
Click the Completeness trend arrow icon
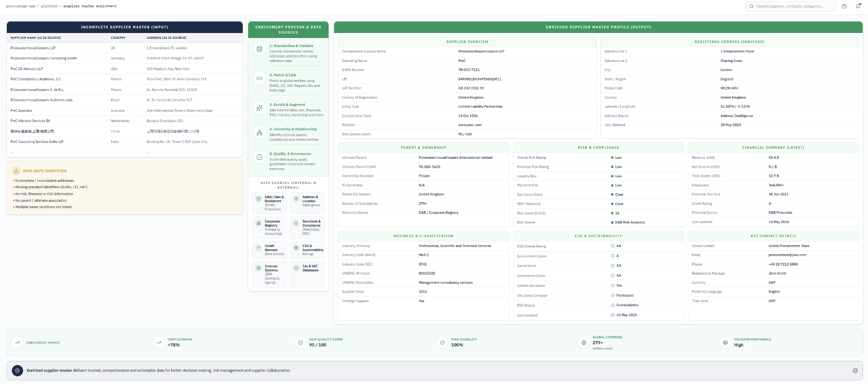[x=159, y=343]
